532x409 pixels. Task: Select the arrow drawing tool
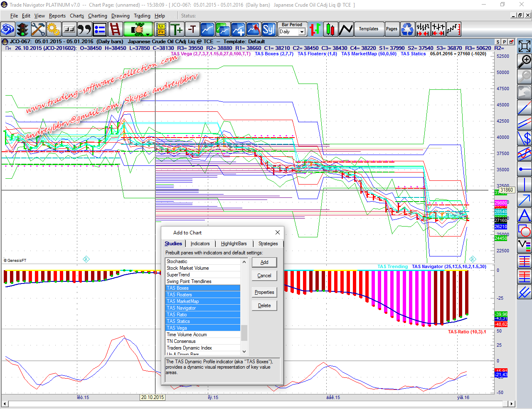click(525, 200)
